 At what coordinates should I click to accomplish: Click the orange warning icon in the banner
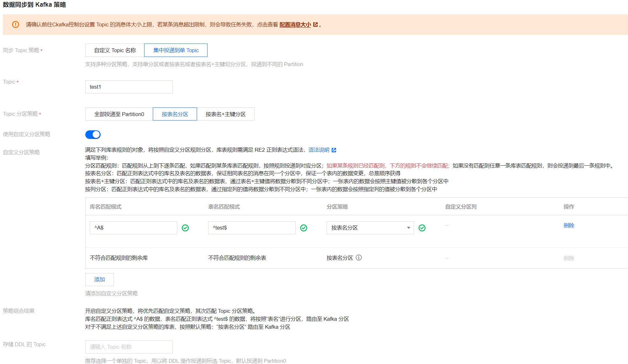click(16, 24)
